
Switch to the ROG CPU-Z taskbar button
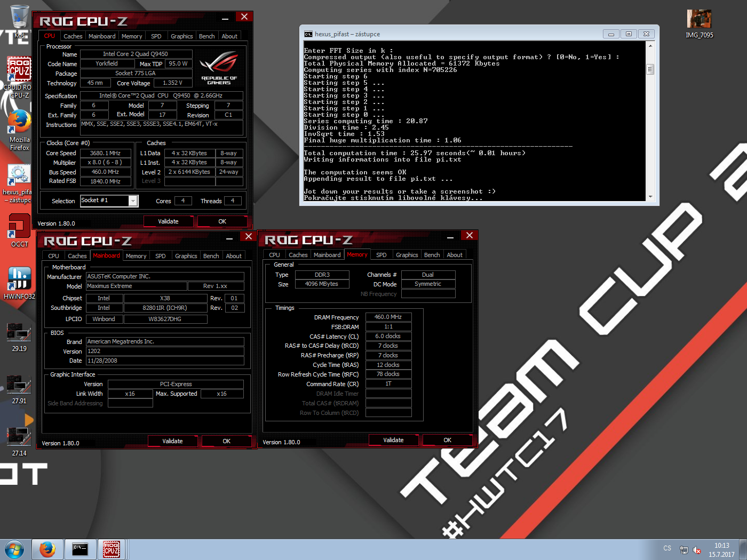tap(112, 549)
